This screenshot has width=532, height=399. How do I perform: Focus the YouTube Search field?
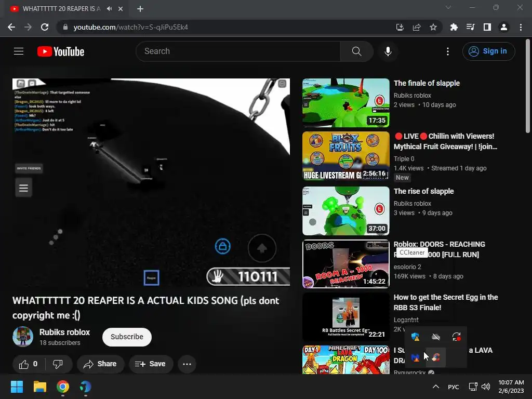point(238,51)
